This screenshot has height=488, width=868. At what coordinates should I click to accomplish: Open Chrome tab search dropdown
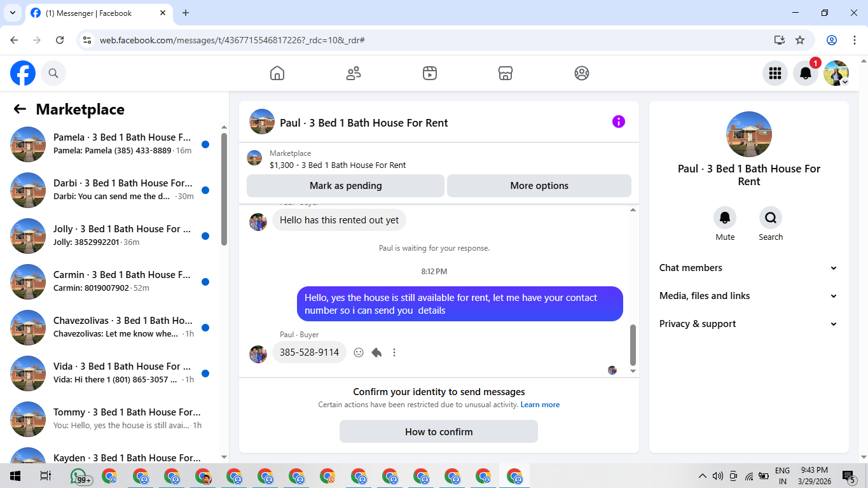pos(12,13)
